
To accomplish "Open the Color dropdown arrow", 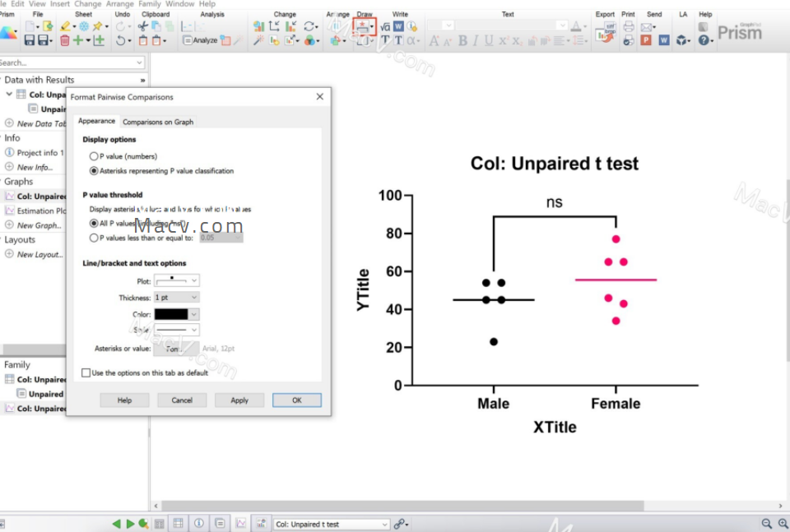I will (194, 314).
